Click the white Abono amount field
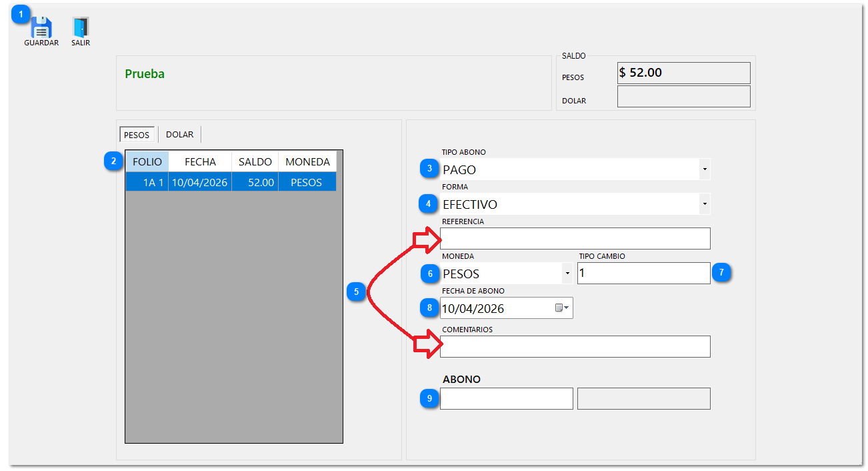This screenshot has height=471, width=868. (x=507, y=398)
